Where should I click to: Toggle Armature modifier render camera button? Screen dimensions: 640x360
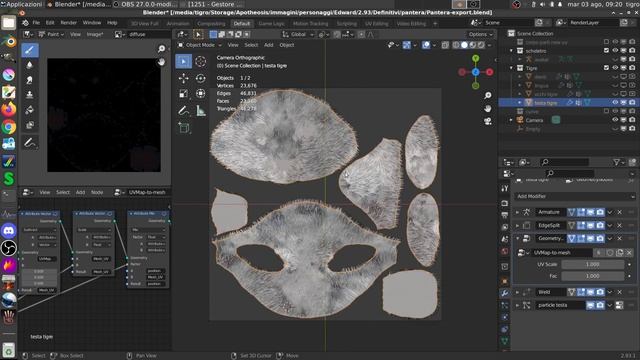tap(600, 212)
